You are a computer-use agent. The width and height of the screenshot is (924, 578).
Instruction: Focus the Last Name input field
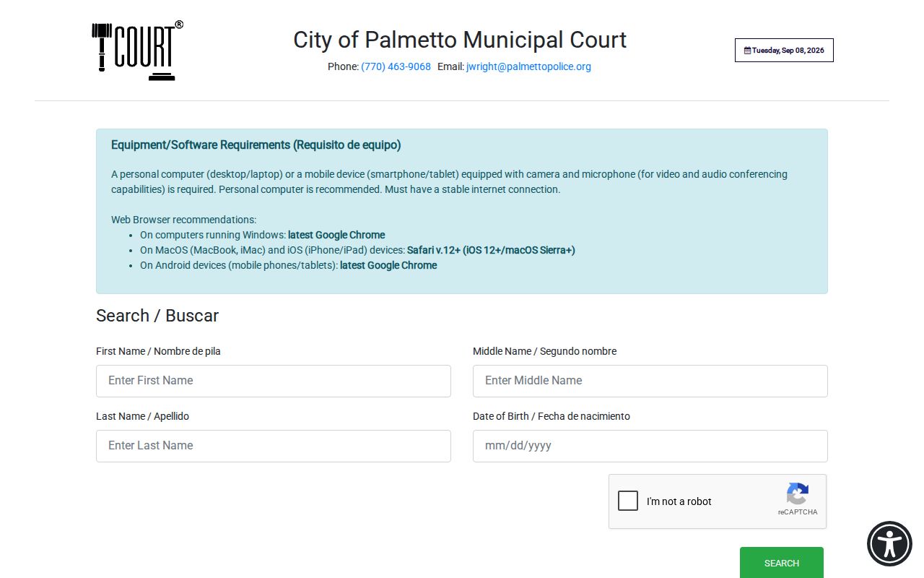274,446
